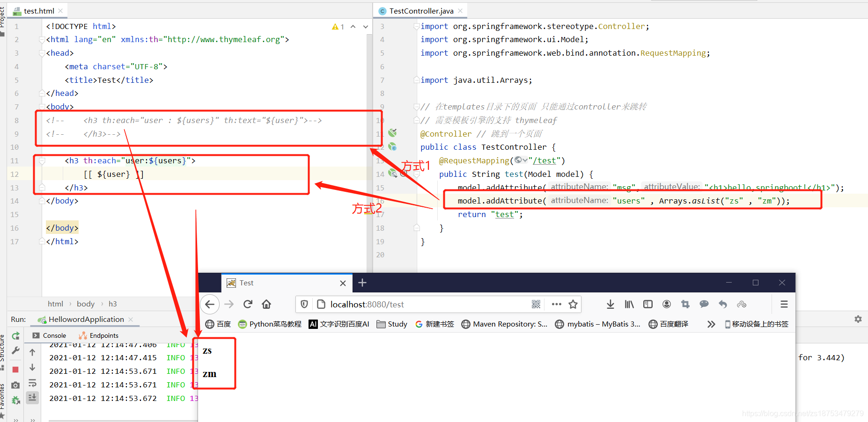Image resolution: width=868 pixels, height=422 pixels.
Task: Jump down the stack trace arrow
Action: tap(32, 367)
